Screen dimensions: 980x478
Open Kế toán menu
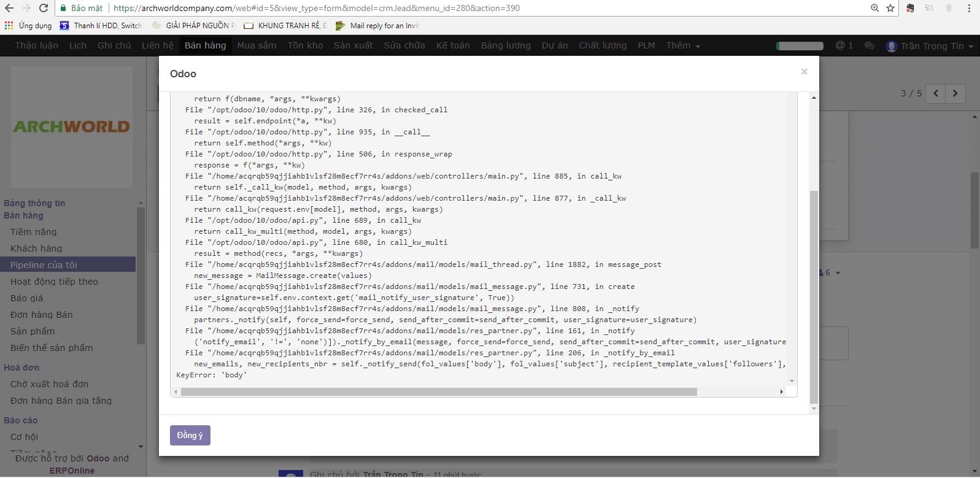coord(453,45)
